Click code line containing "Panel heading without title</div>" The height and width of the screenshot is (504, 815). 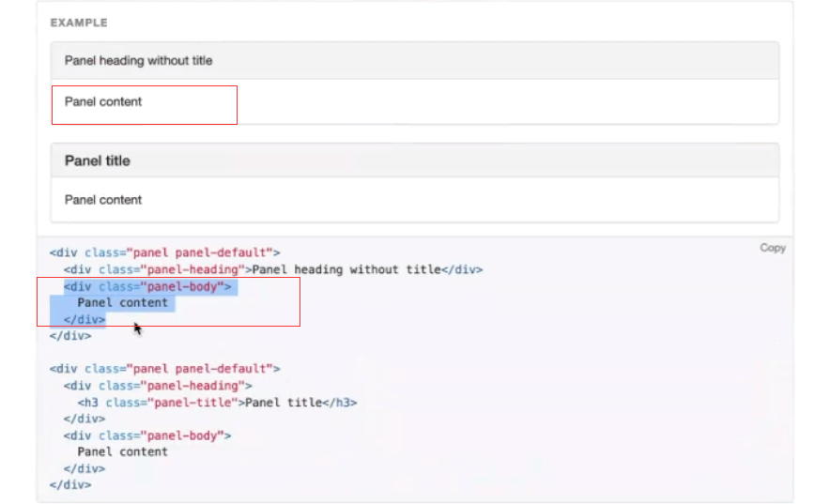pos(273,269)
